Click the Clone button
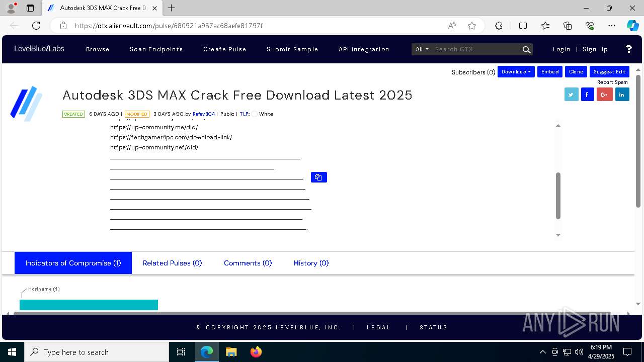This screenshot has width=644, height=362. pyautogui.click(x=576, y=72)
